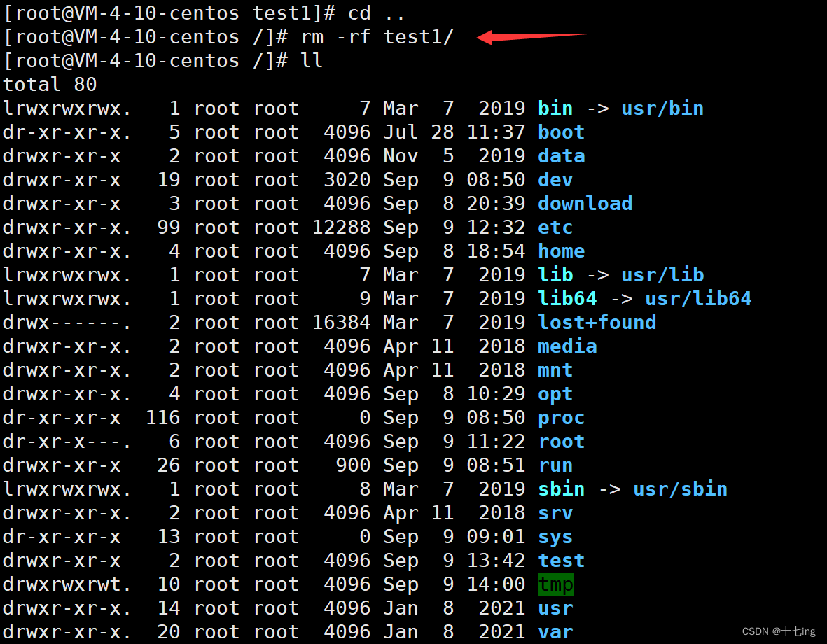The image size is (827, 644).
Task: Select the time '10:29' in opt row
Action: pyautogui.click(x=496, y=393)
